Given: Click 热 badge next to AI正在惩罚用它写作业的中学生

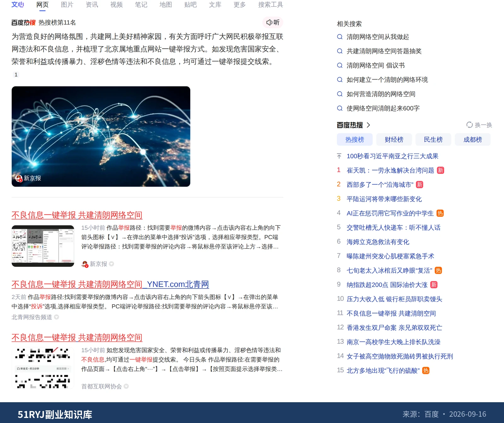Looking at the screenshot, I should point(440,213).
